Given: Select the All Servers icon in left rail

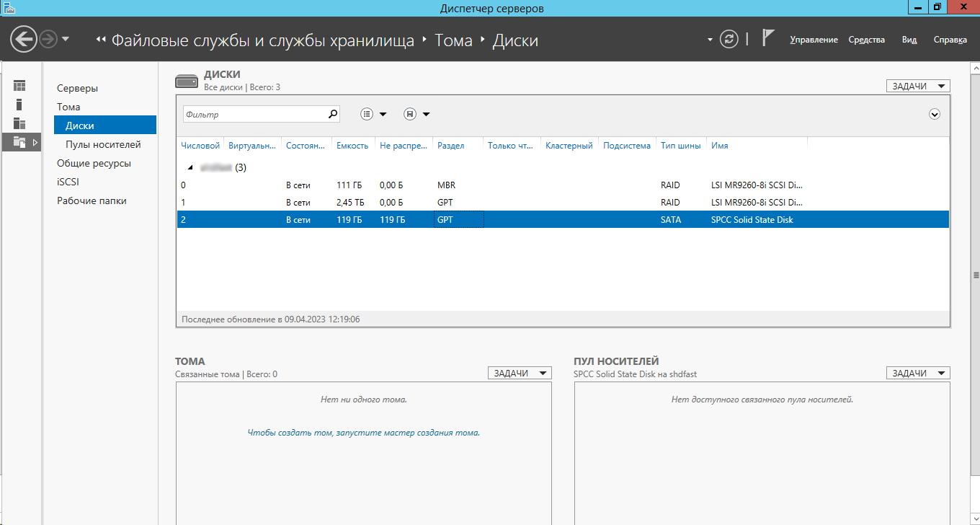Looking at the screenshot, I should click(19, 123).
